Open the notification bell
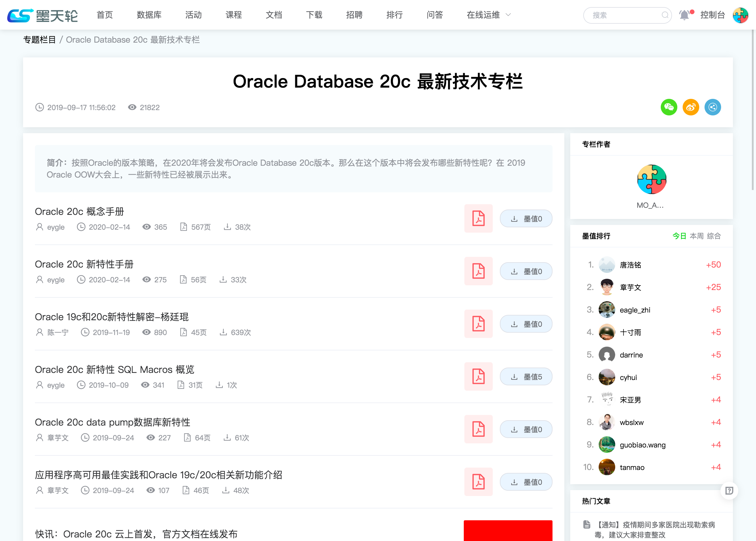The image size is (756, 541). [684, 15]
